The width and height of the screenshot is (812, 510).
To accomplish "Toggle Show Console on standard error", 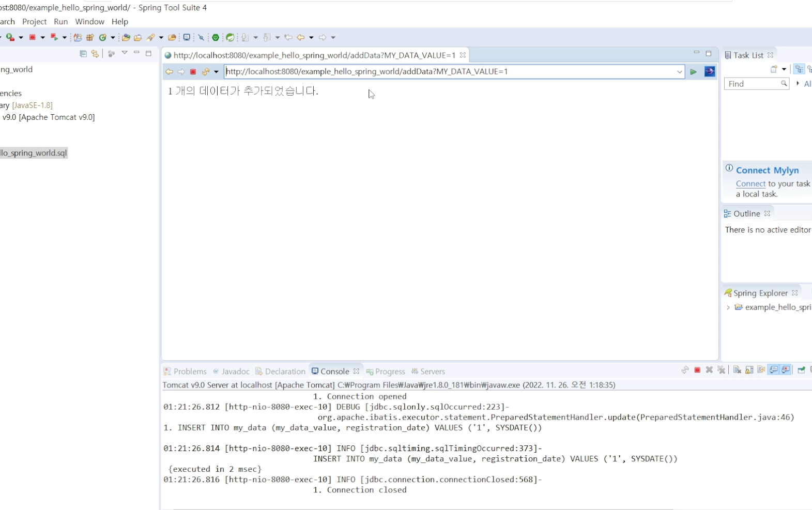I will (x=786, y=370).
